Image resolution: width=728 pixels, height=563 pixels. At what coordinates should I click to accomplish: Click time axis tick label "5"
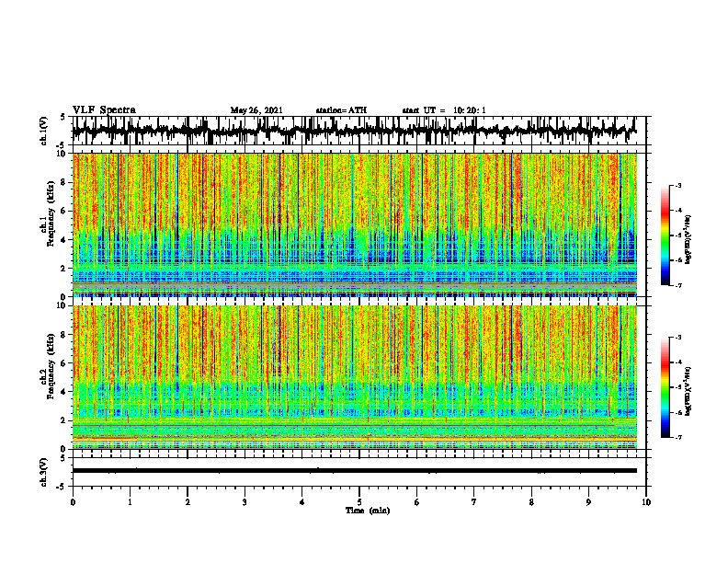pos(359,502)
